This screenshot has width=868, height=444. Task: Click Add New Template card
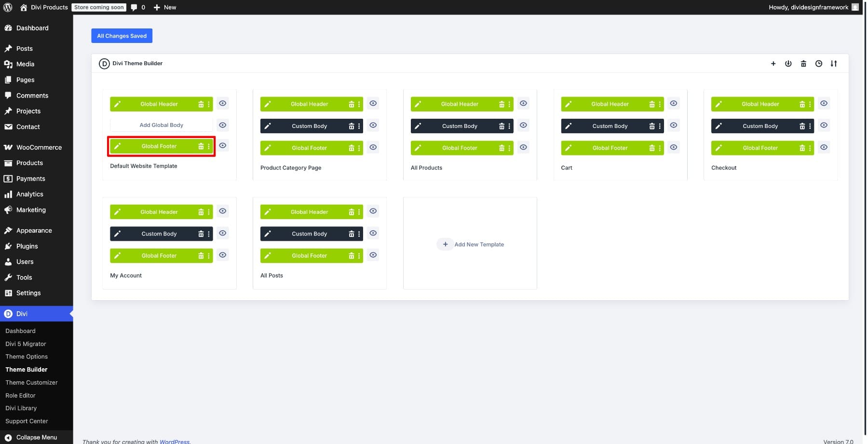[x=470, y=244]
